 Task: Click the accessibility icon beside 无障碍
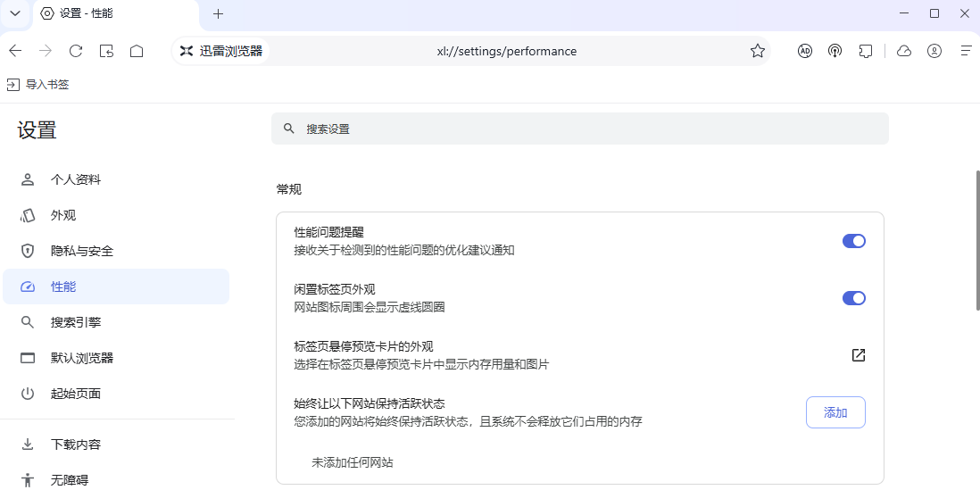point(28,480)
